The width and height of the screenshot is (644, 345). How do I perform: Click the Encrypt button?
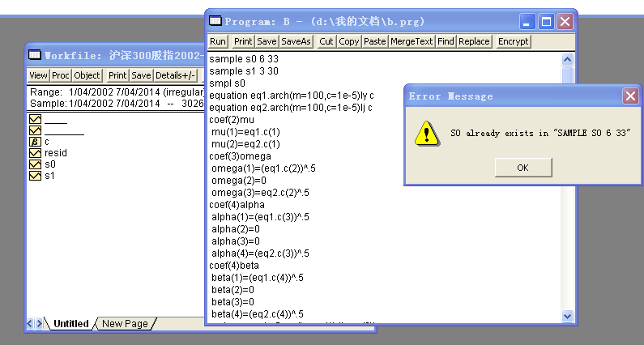[x=513, y=41]
